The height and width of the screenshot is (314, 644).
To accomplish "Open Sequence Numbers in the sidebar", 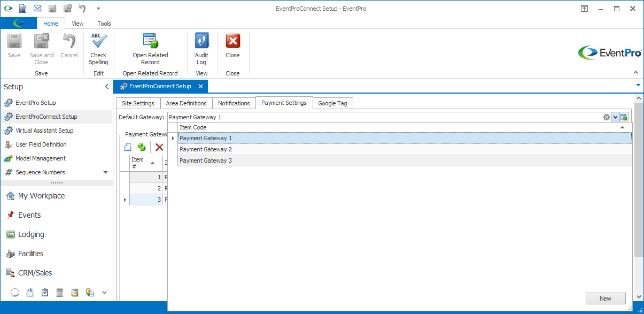I will 40,172.
